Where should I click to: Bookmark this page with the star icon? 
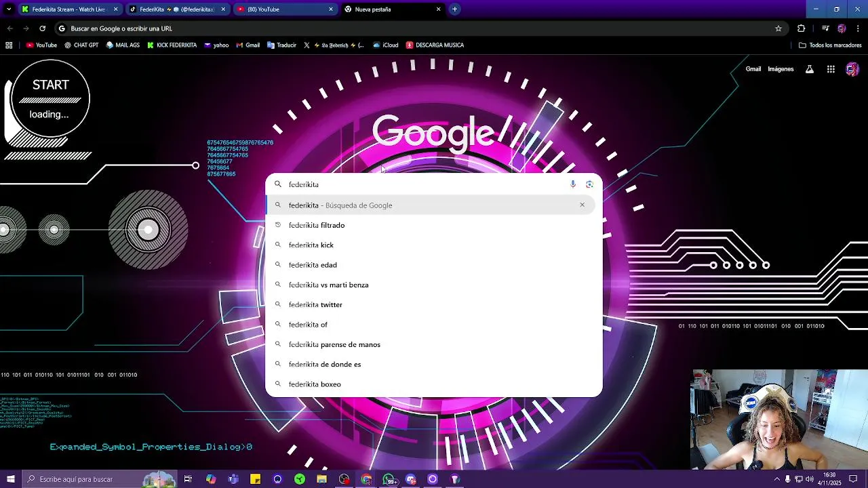click(778, 28)
